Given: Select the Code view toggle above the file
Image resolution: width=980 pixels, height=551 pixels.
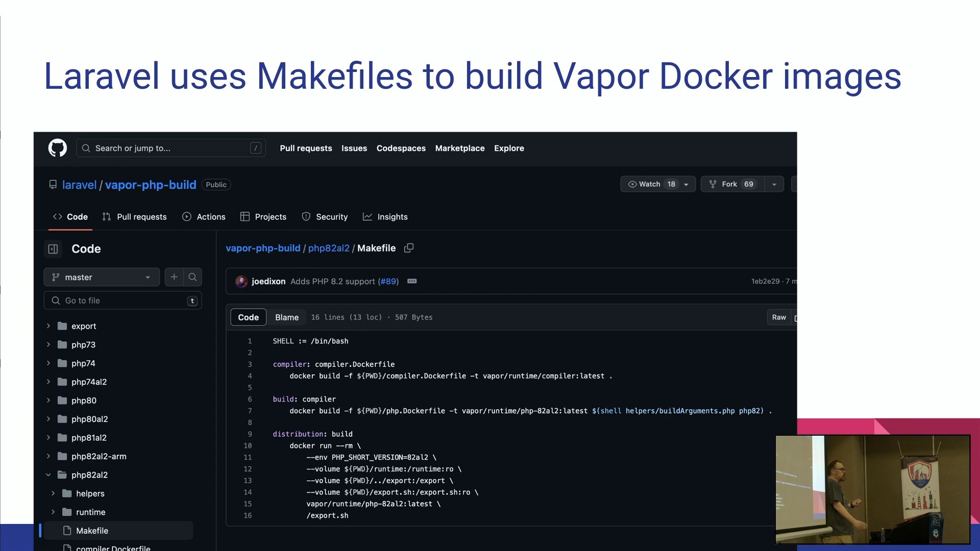Looking at the screenshot, I should pyautogui.click(x=248, y=317).
